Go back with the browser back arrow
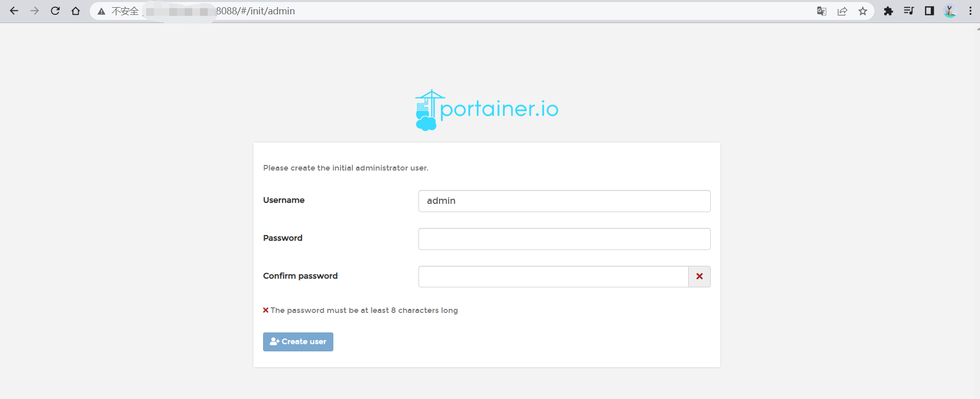 tap(14, 11)
